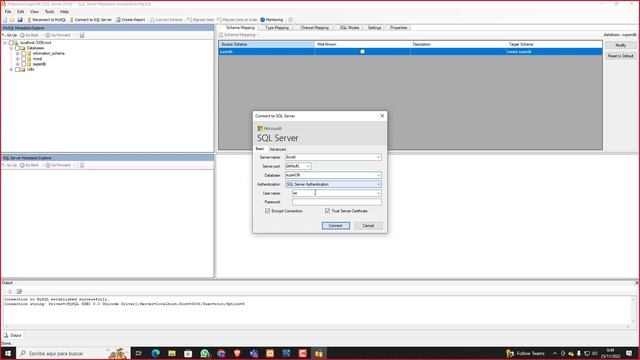Click Reconnect to MySQL in the toolbar
The height and width of the screenshot is (360, 640).
[46, 20]
